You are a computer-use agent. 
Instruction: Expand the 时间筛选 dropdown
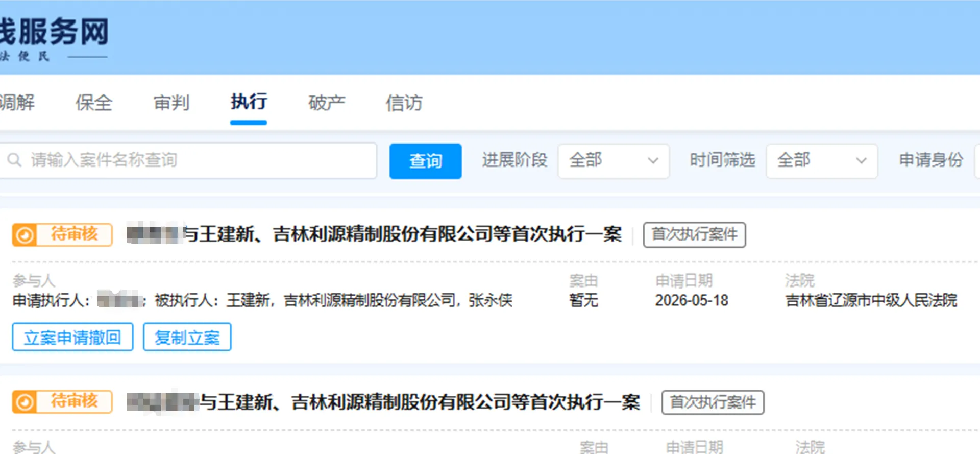[x=822, y=161]
